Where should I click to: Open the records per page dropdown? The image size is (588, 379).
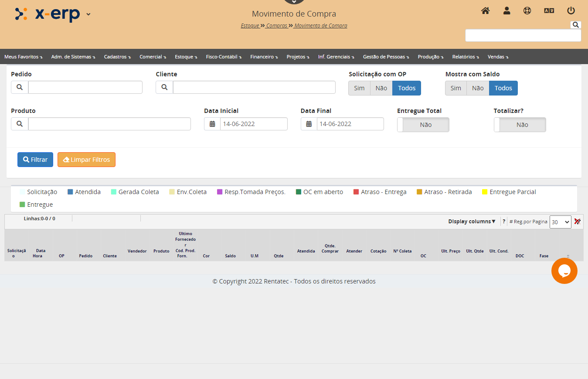[x=560, y=222]
